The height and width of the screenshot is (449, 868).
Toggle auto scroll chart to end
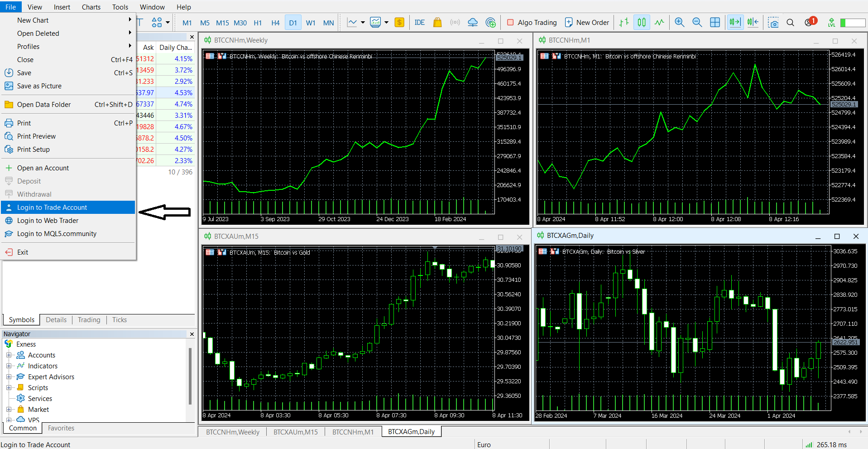click(735, 22)
